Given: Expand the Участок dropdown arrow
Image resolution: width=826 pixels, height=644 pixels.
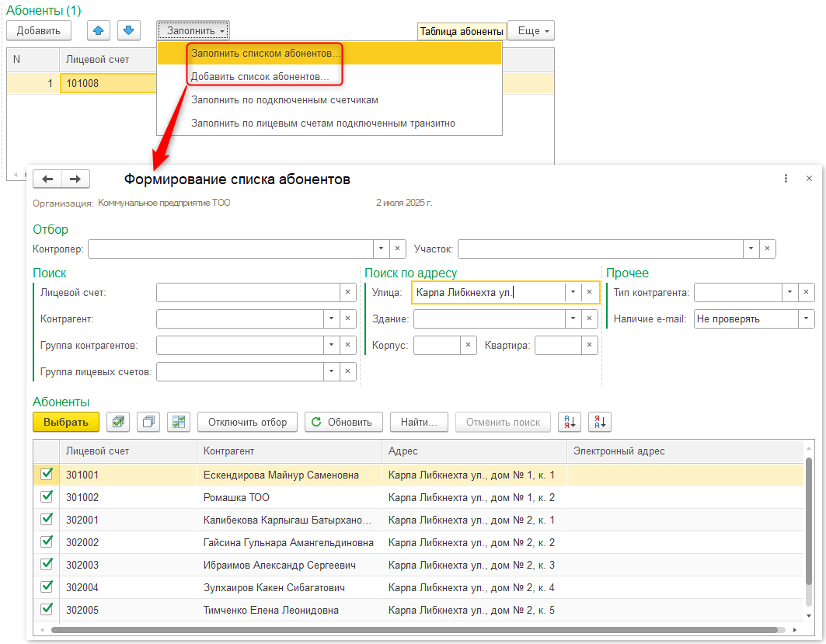Looking at the screenshot, I should pos(751,249).
